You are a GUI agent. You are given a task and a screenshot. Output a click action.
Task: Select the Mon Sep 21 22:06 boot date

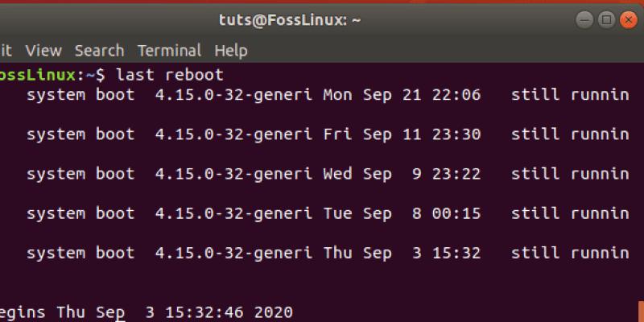(401, 95)
